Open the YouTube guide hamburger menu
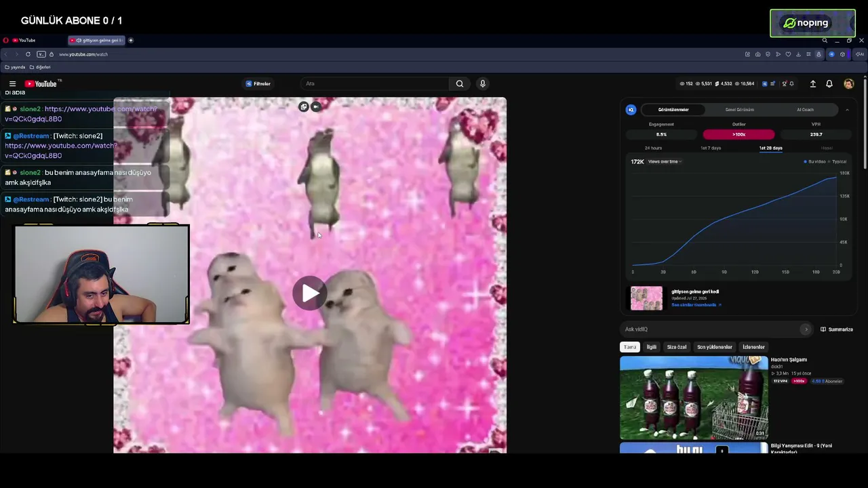Viewport: 868px width, 488px height. coord(12,83)
